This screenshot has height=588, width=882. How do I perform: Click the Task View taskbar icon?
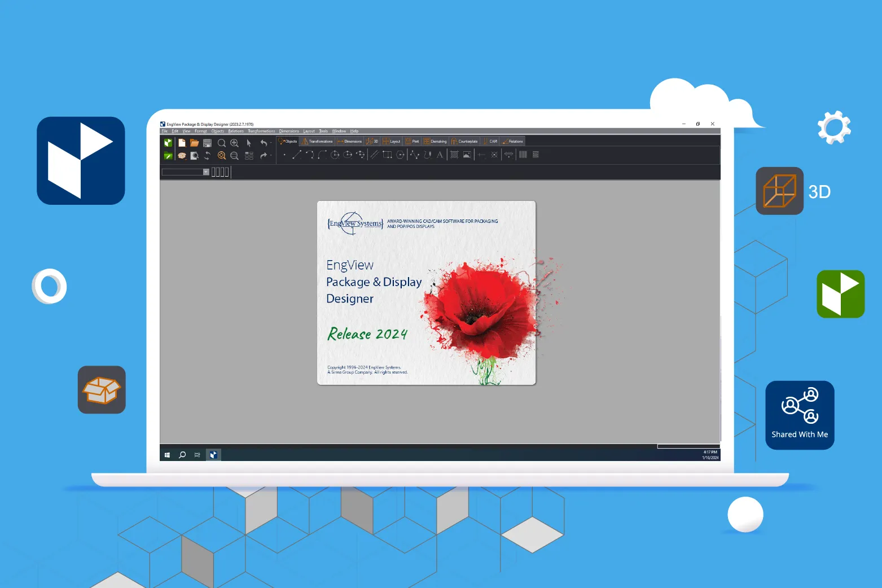point(198,455)
